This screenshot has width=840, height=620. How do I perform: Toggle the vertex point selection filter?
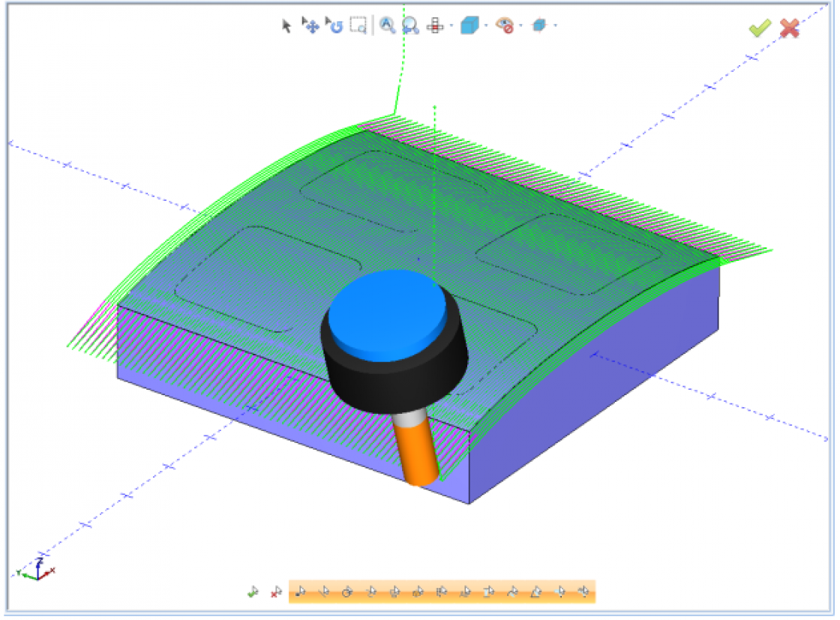[x=301, y=592]
